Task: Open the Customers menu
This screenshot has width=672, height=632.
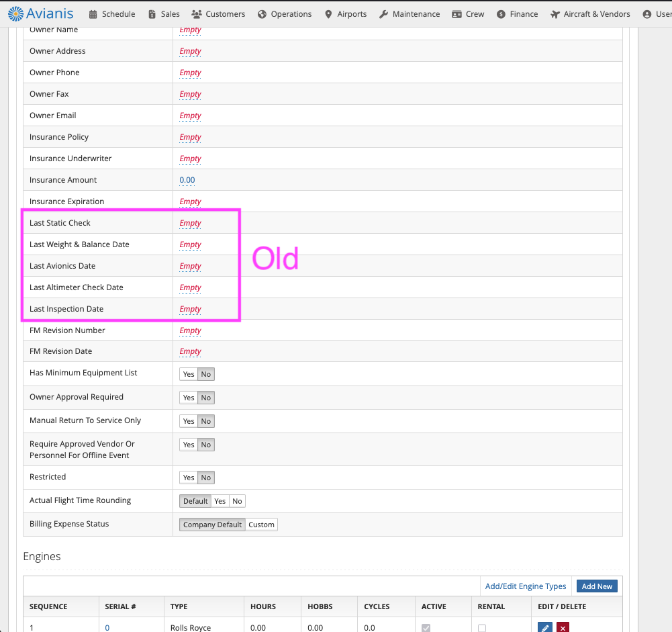Action: pyautogui.click(x=218, y=14)
